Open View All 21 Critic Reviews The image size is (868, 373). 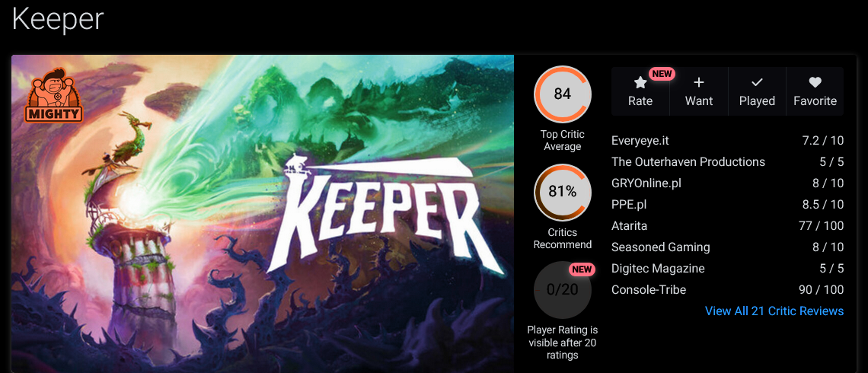click(x=774, y=311)
